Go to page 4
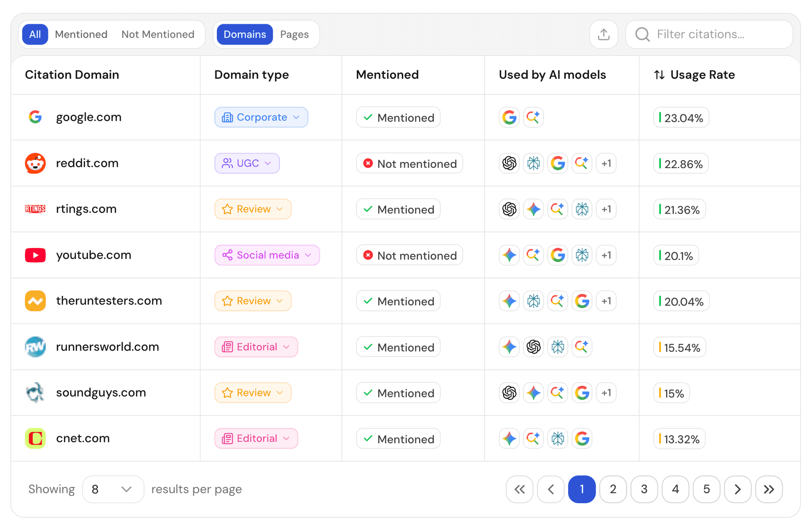The image size is (812, 531). click(676, 489)
